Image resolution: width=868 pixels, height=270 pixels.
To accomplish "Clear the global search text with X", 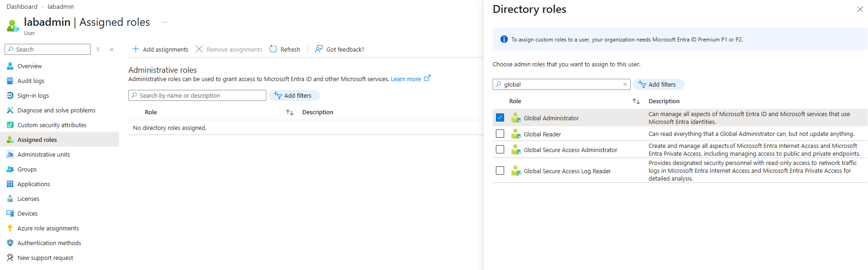I will [625, 84].
